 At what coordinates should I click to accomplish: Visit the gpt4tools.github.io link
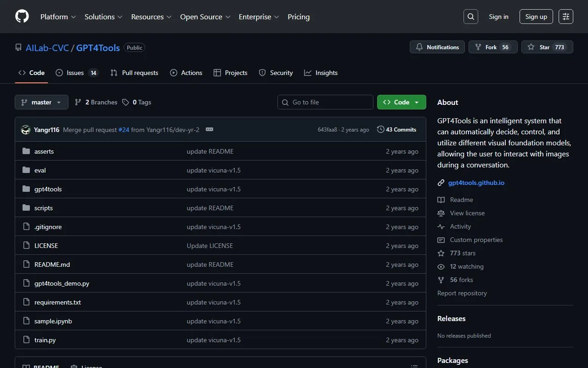(x=476, y=183)
